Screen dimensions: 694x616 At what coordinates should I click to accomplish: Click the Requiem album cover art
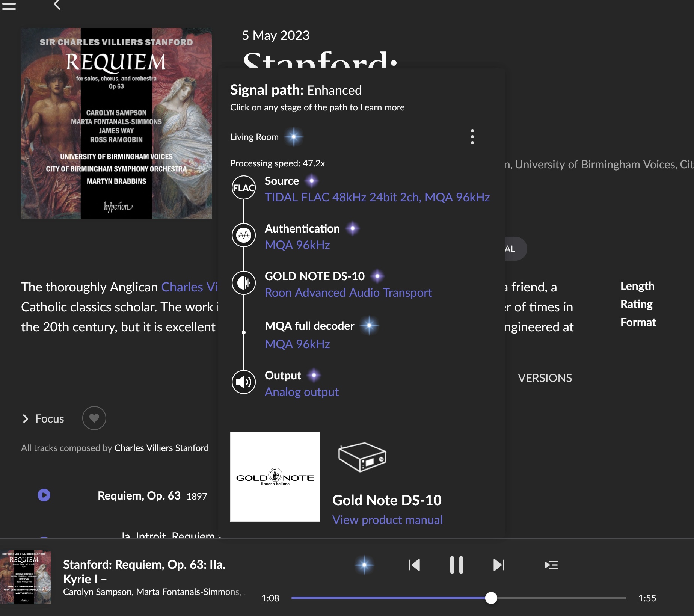[116, 123]
